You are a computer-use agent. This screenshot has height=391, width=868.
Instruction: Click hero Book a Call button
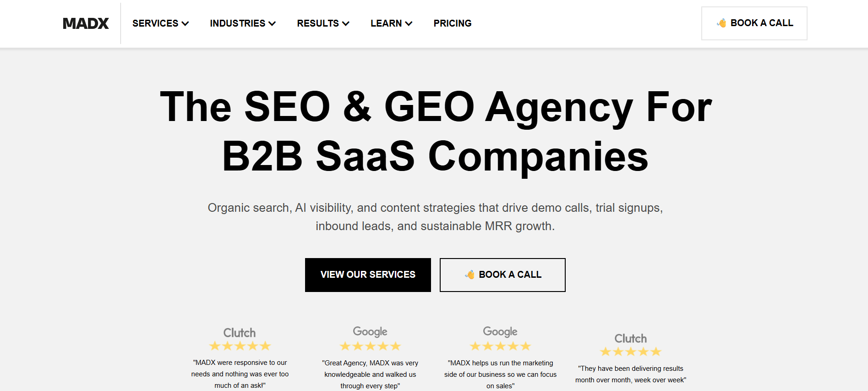(x=502, y=275)
